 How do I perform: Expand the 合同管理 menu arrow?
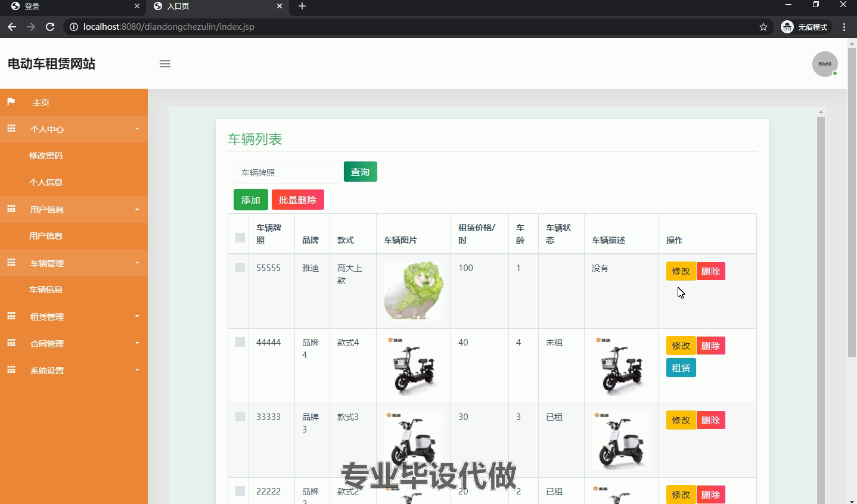137,343
